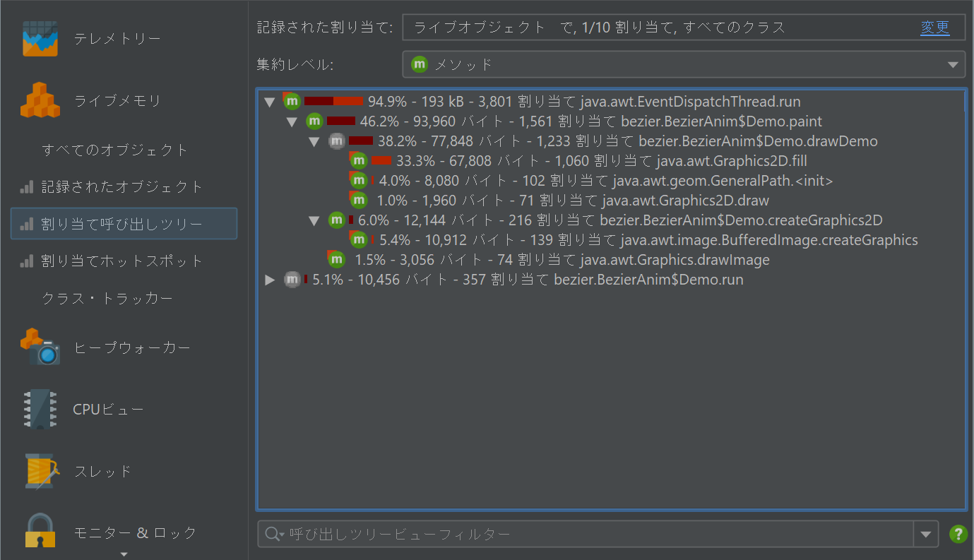974x560 pixels.
Task: Switch to the テレメトリー section
Action: (x=117, y=39)
